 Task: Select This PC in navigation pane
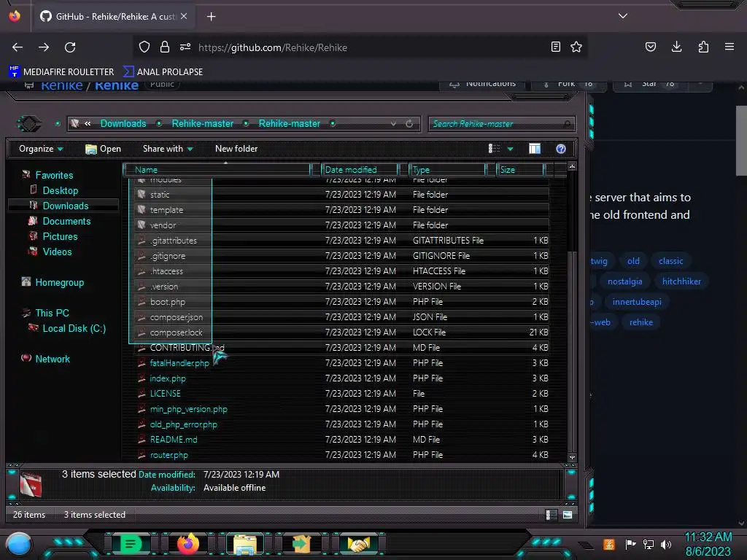(52, 313)
